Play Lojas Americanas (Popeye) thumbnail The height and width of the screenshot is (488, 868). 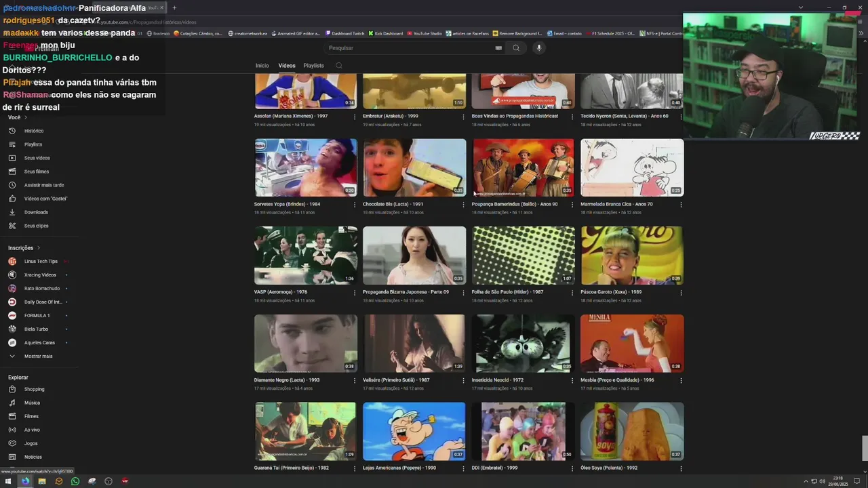point(414,431)
